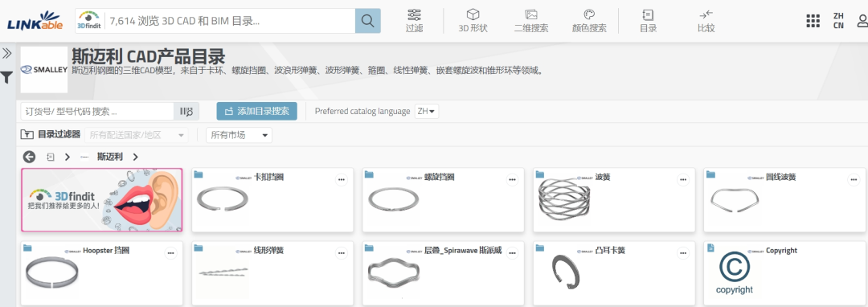Image resolution: width=868 pixels, height=307 pixels.
Task: Expand the chevron after 斯迈利 breadcrumb
Action: 136,157
